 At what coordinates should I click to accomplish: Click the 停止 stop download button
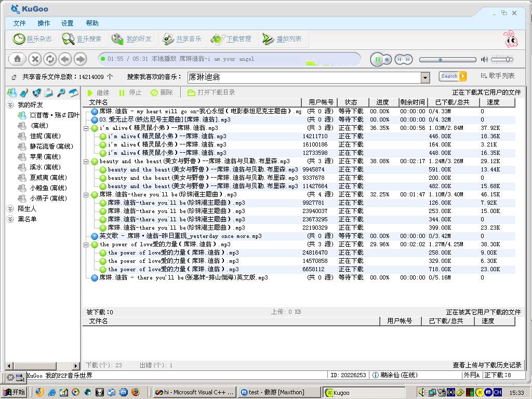tap(130, 92)
